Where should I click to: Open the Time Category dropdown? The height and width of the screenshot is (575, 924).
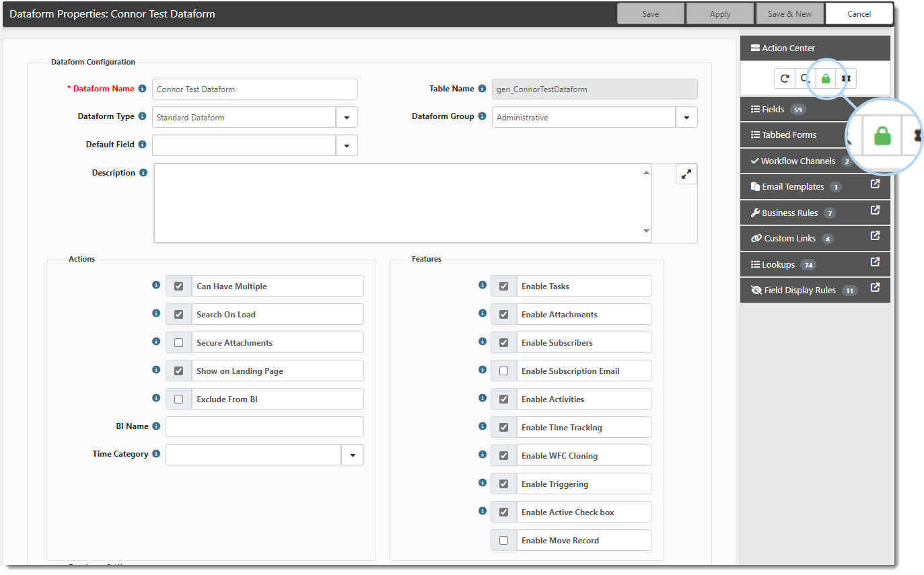(x=353, y=455)
